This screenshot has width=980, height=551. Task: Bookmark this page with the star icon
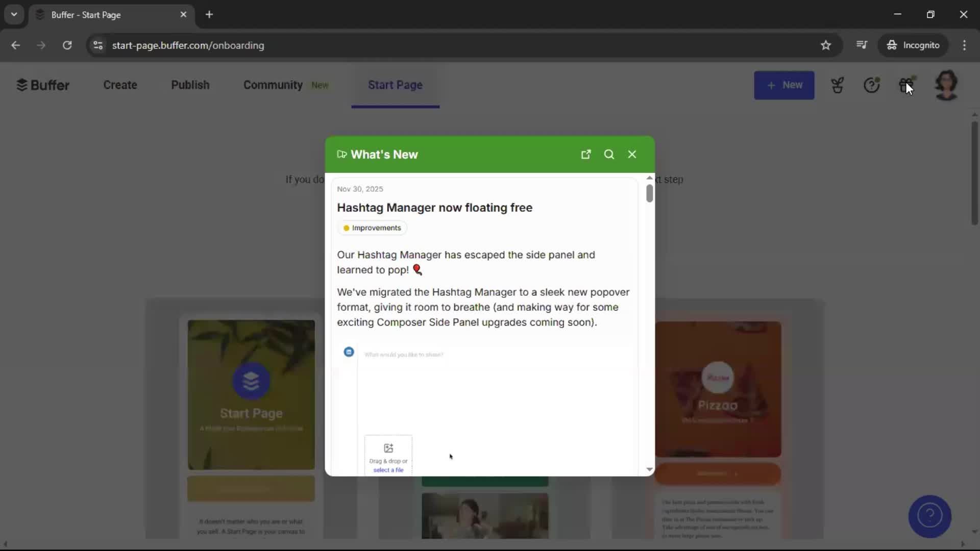(x=825, y=45)
